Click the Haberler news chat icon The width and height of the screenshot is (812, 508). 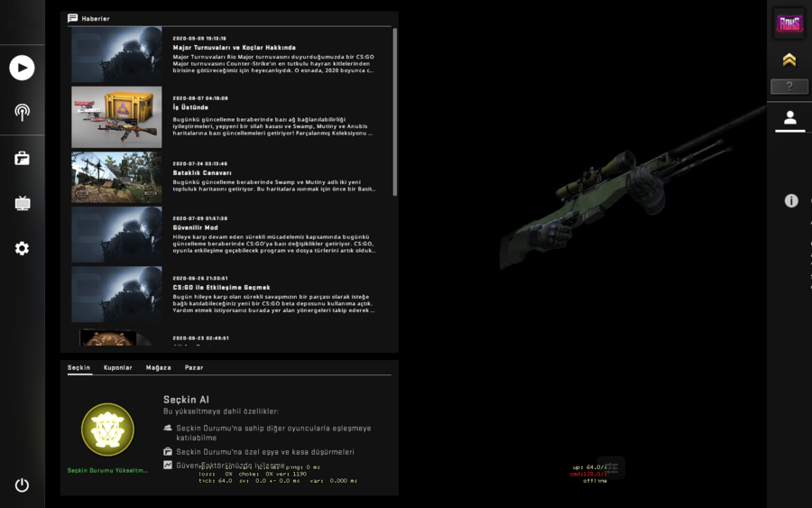pyautogui.click(x=72, y=19)
